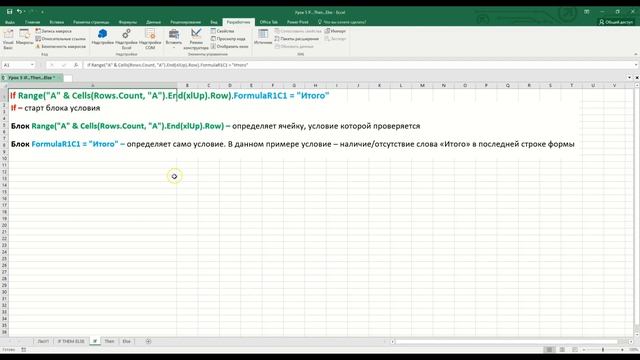Click the Tell Me search box

pyautogui.click(x=342, y=22)
